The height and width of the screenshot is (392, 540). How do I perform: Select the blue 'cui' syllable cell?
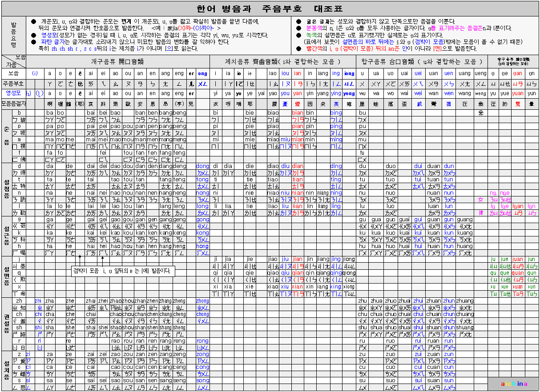[x=418, y=367]
